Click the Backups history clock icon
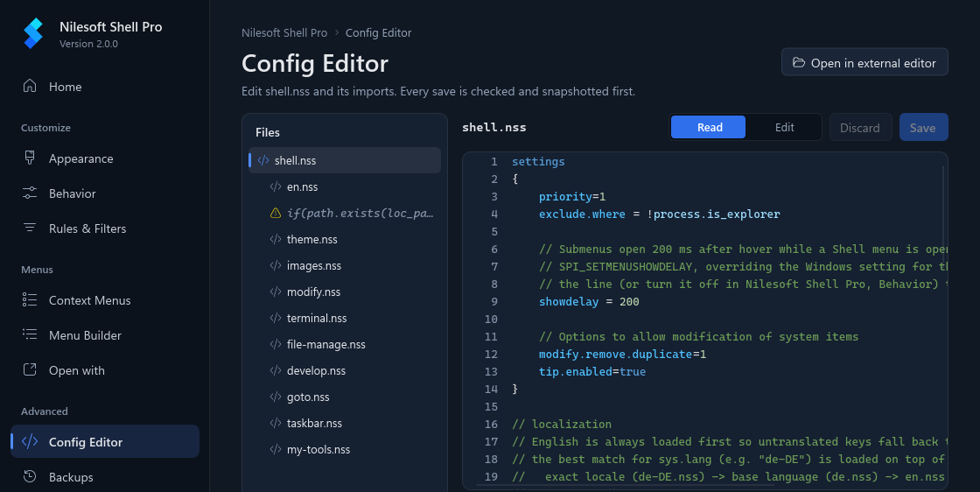980x492 pixels. click(30, 476)
